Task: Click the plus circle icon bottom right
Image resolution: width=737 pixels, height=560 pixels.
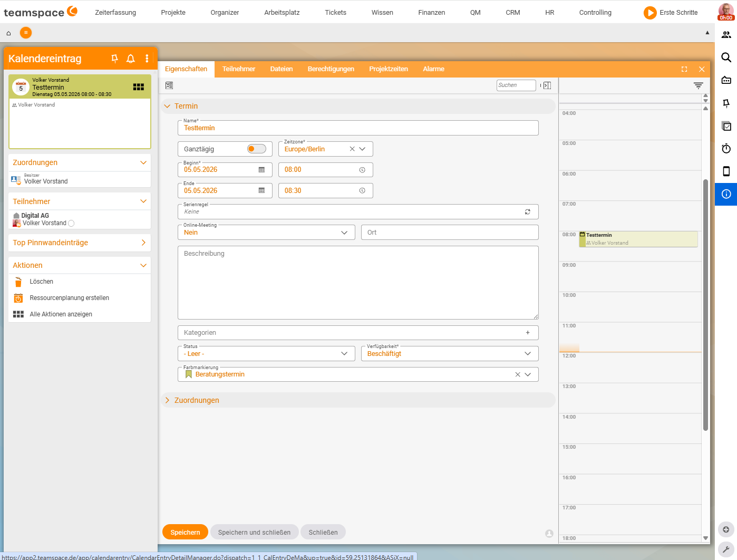Action: tap(726, 529)
